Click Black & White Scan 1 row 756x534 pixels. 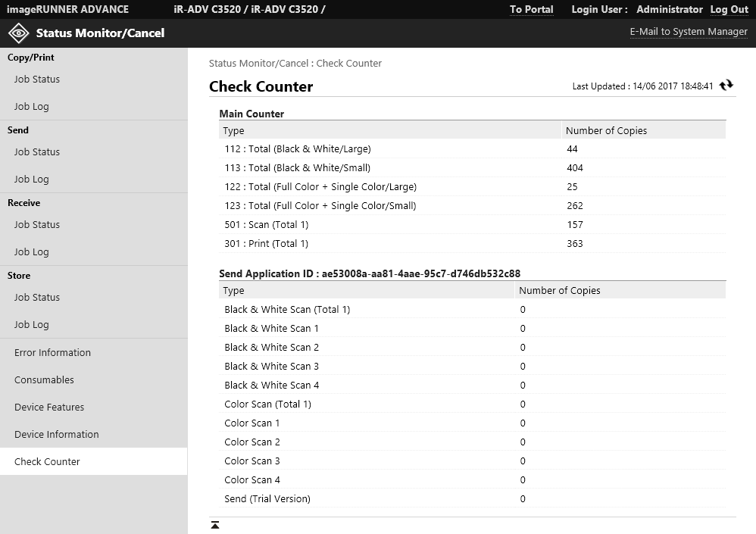pos(473,328)
